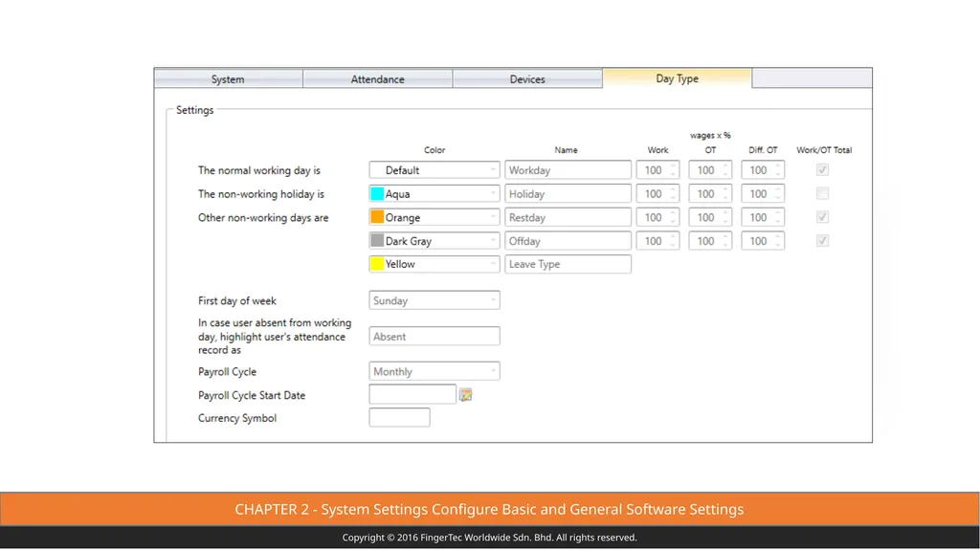
Task: Toggle Work/OT Total checkbox for Restday
Action: tap(822, 217)
